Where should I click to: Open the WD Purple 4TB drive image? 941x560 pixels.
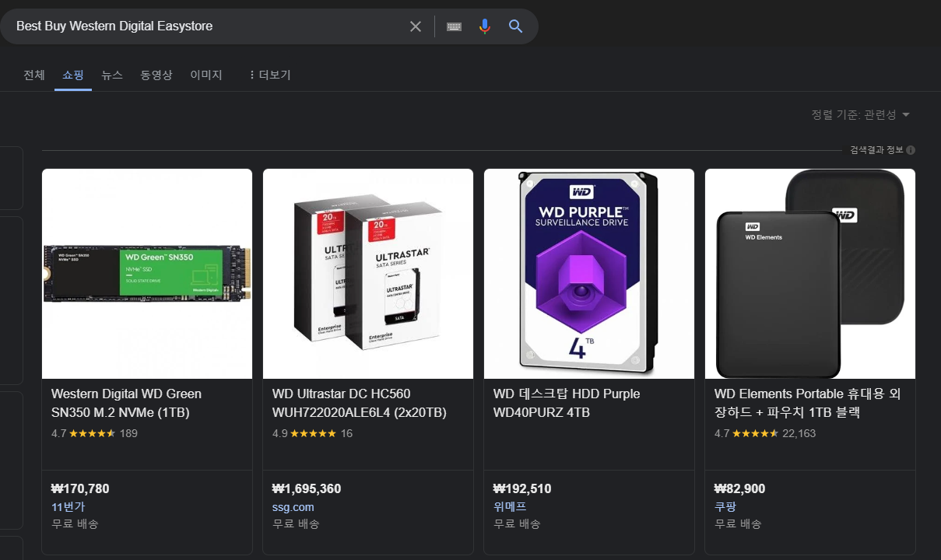pos(589,274)
